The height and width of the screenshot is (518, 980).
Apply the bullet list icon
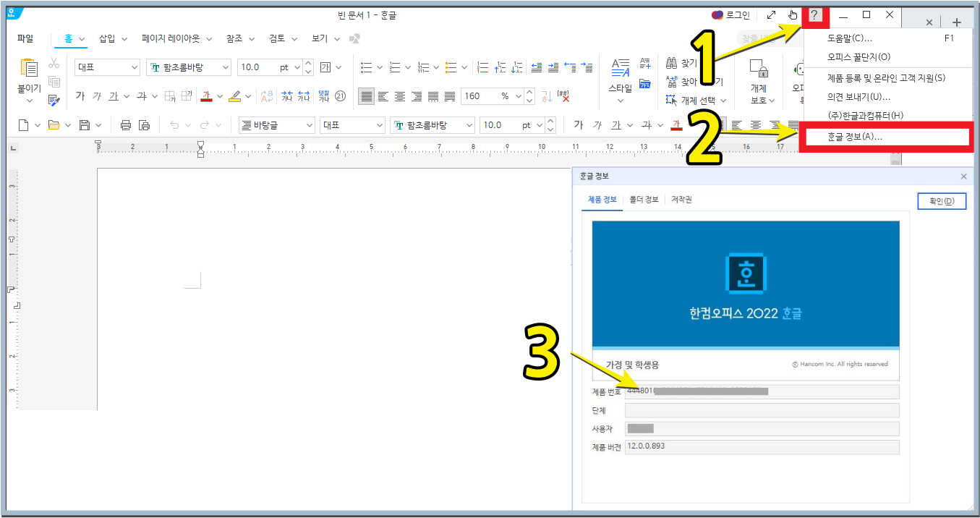(x=367, y=67)
